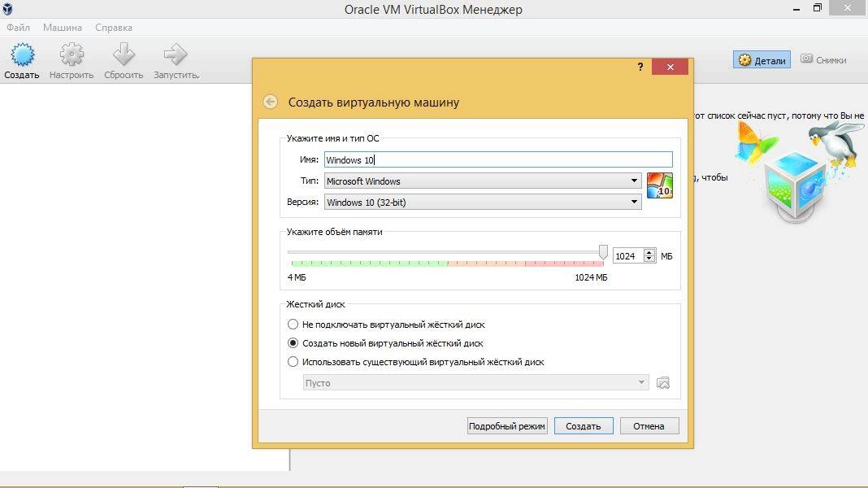Click the Подробный режим button
This screenshot has height=488, width=868.
click(x=507, y=426)
